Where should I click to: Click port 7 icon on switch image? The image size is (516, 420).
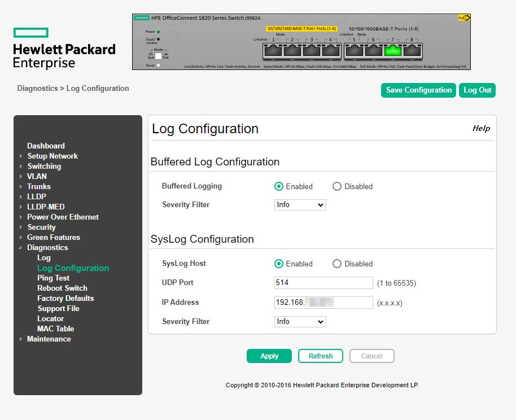[x=393, y=51]
